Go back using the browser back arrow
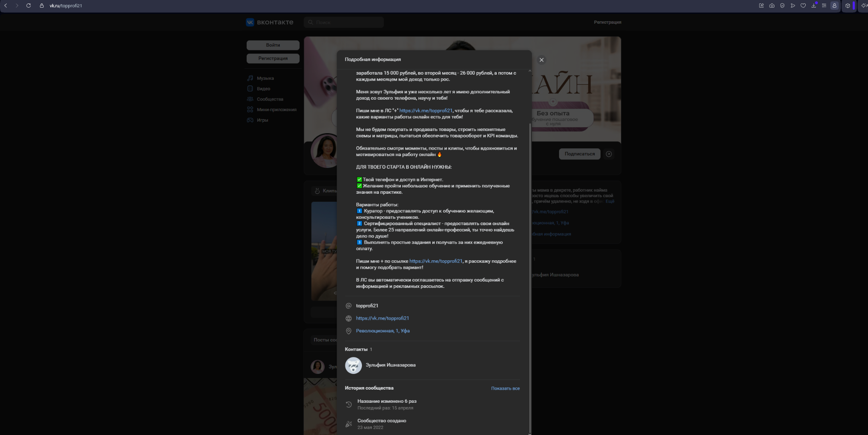 tap(6, 6)
